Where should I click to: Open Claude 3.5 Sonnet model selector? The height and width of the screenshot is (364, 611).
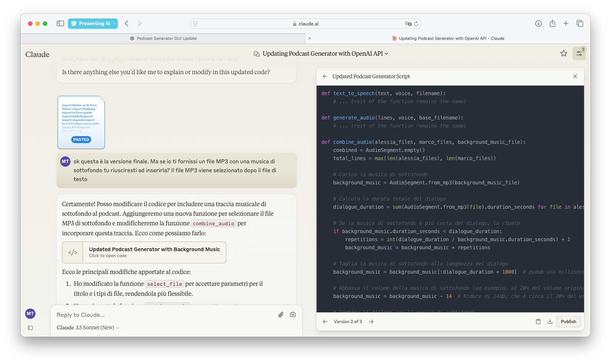(88, 327)
